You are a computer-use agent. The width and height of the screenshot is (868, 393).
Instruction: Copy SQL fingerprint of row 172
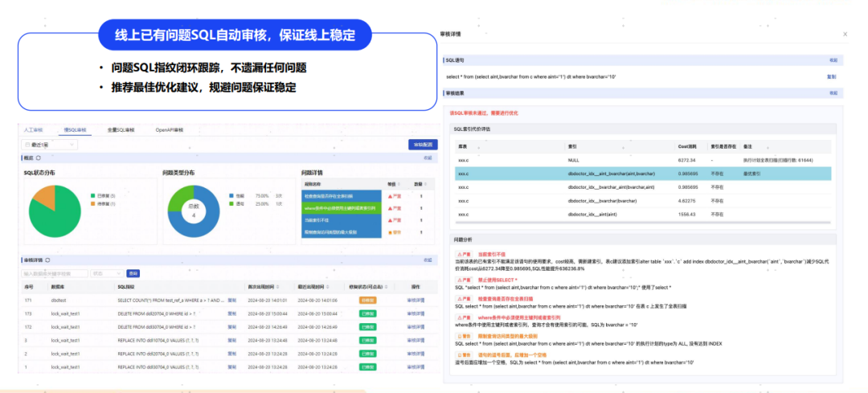[x=232, y=327]
